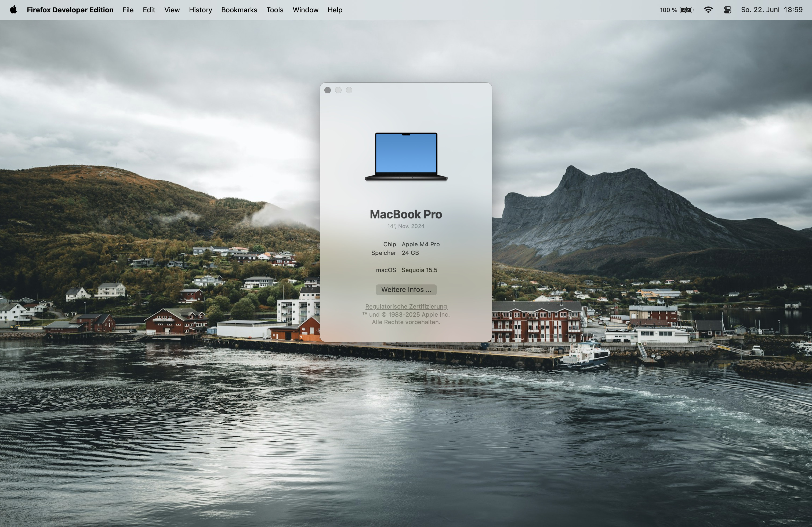Click the 'Chip' label
This screenshot has width=812, height=527.
[390, 244]
